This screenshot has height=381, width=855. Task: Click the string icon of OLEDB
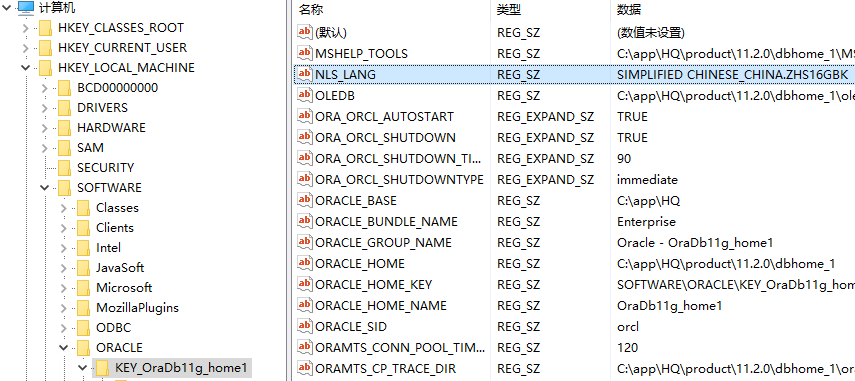(305, 95)
